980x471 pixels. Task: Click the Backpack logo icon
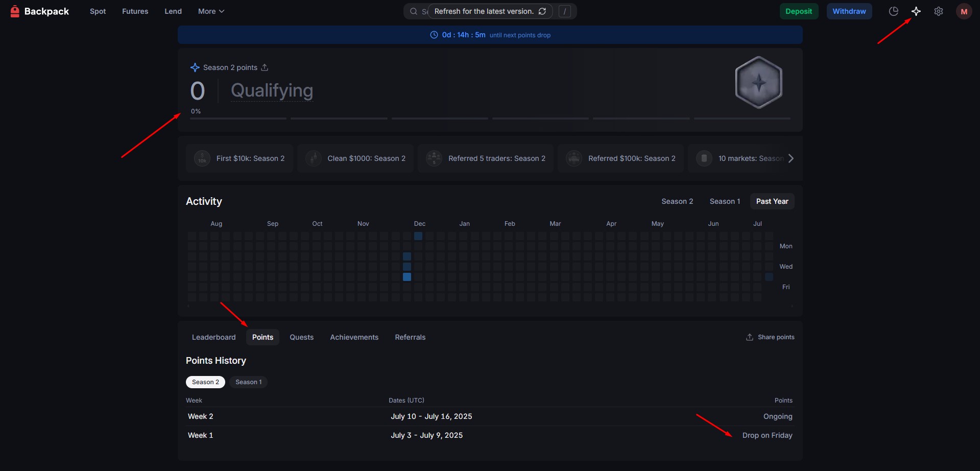coord(15,11)
